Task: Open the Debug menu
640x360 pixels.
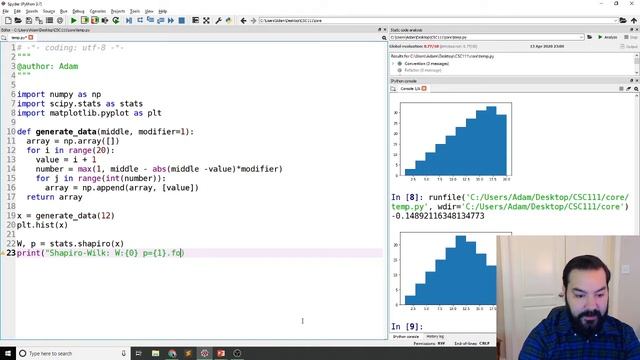Action: click(78, 11)
